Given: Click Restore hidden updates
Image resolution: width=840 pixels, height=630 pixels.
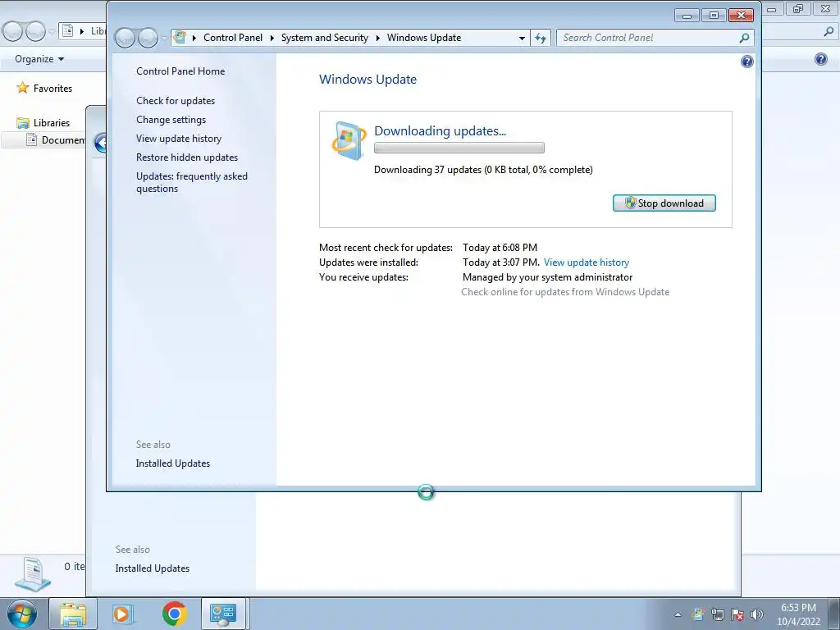Looking at the screenshot, I should 187,157.
